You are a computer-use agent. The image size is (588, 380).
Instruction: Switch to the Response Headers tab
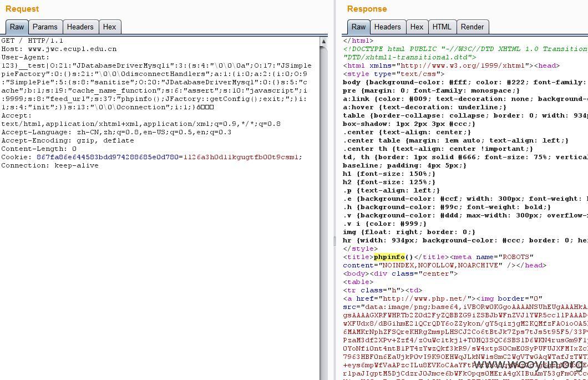387,27
